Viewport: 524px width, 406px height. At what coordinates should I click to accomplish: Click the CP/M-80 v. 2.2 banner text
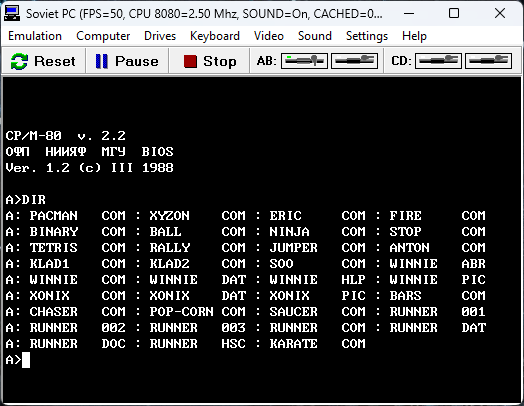66,136
